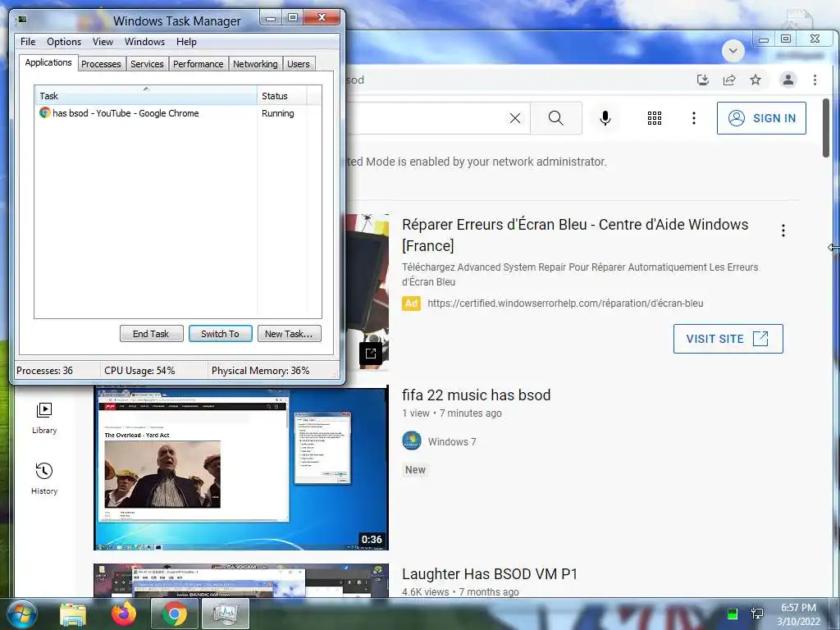Click the taskbar clock showing 6:57 PM
Image resolution: width=840 pixels, height=630 pixels.
click(798, 614)
